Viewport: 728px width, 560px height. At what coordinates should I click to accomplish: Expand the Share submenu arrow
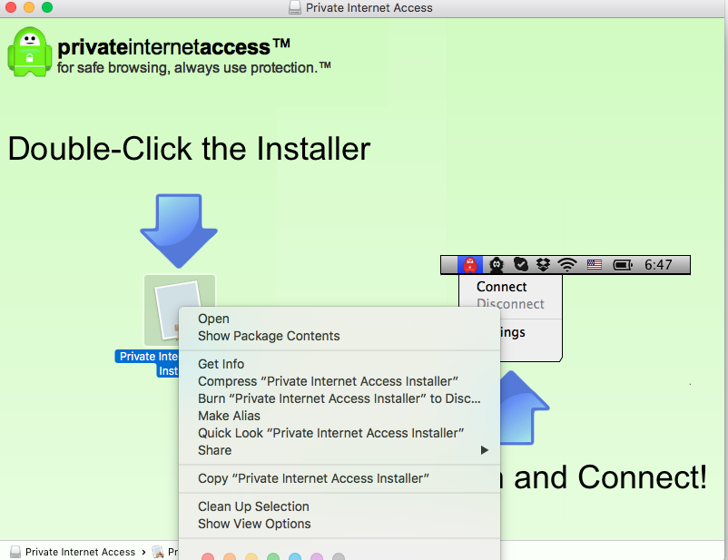pos(484,450)
